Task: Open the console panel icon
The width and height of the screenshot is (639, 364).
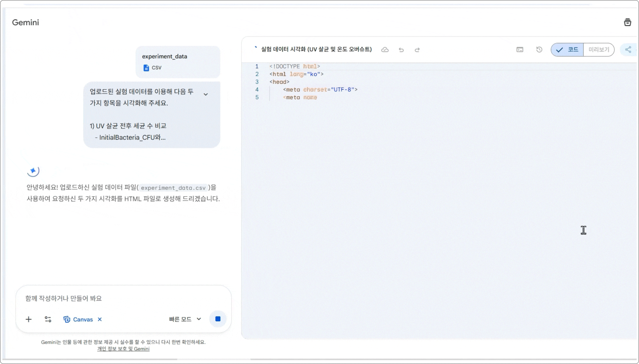Action: [520, 50]
